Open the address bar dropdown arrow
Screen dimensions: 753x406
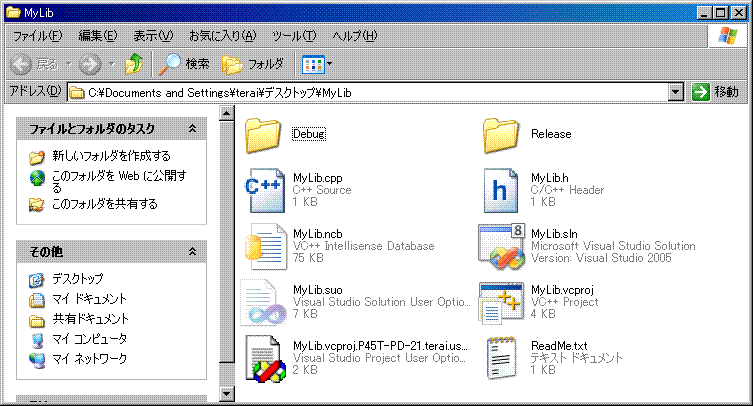pyautogui.click(x=676, y=92)
